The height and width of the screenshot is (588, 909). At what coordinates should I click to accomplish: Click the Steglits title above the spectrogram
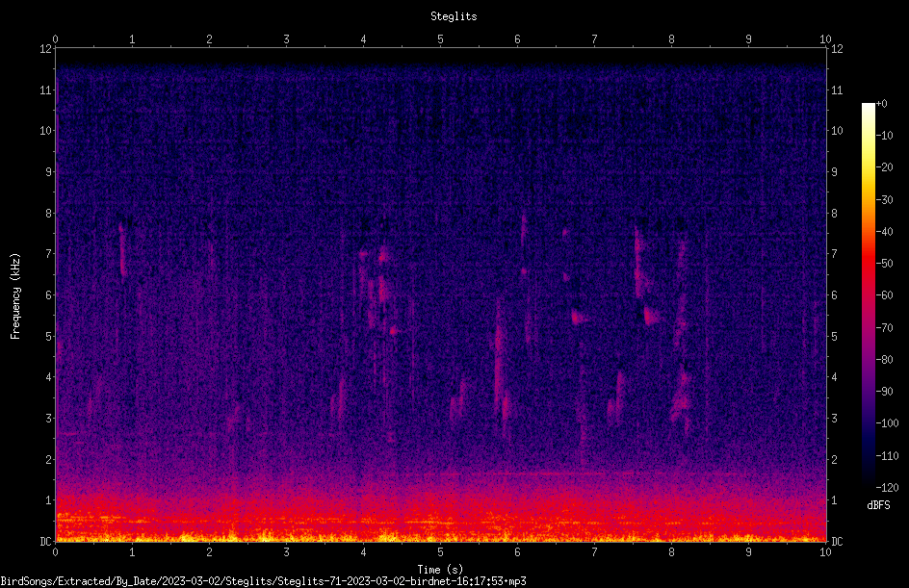point(454,16)
